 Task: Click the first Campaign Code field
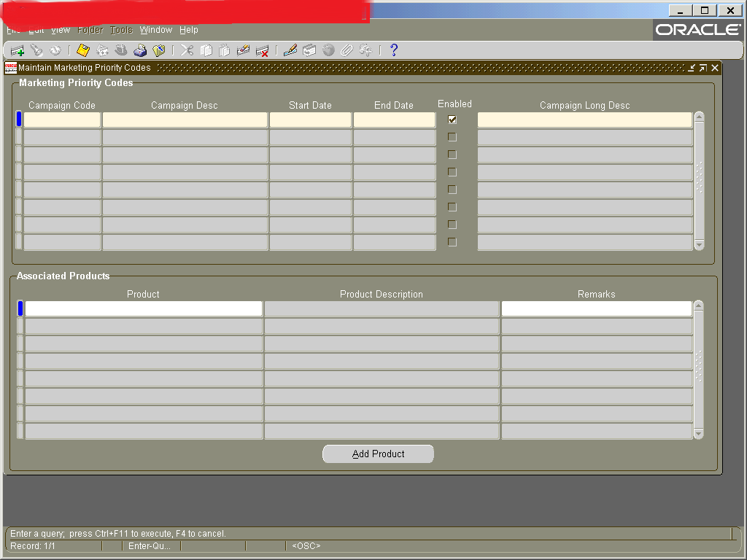62,120
